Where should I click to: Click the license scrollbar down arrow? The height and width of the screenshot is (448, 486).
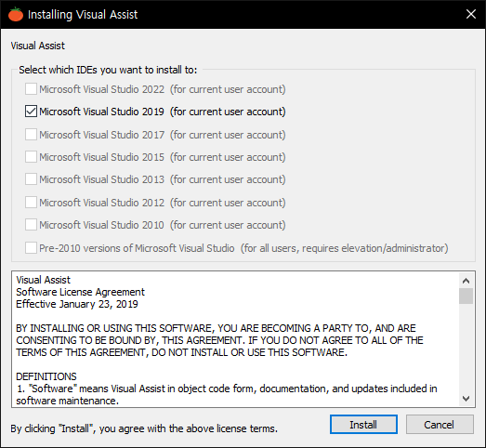pos(466,399)
